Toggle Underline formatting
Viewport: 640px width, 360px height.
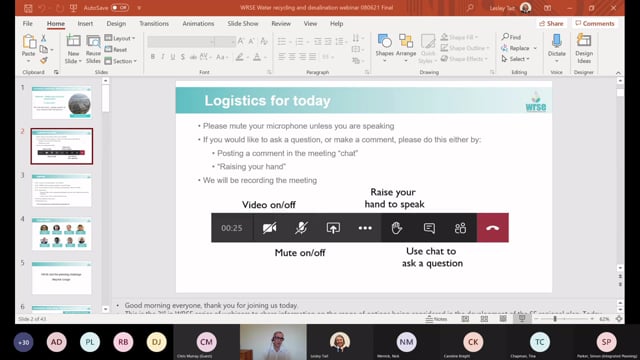click(173, 57)
